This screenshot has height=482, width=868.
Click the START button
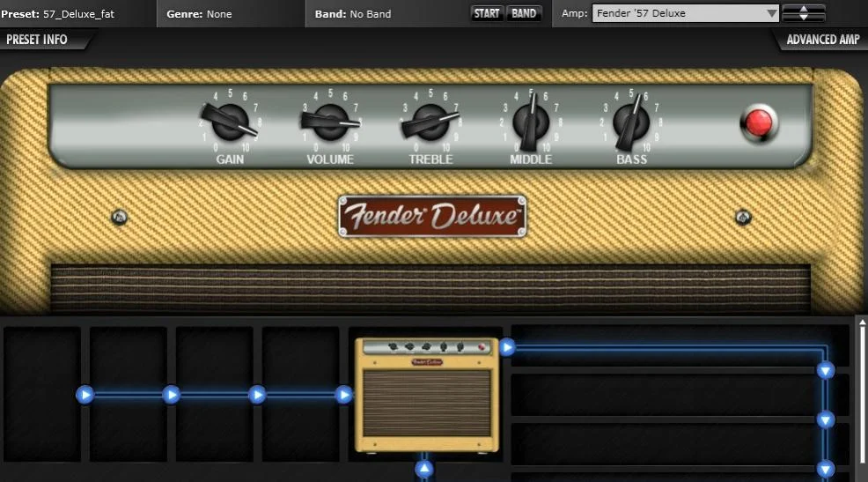[487, 13]
